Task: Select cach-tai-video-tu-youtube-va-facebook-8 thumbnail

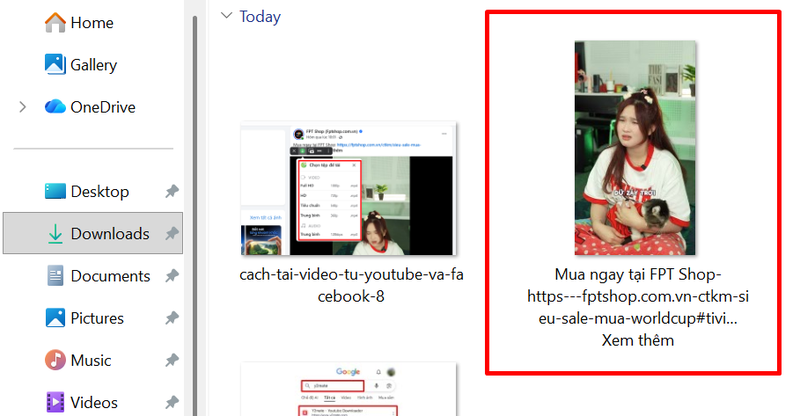Action: tap(348, 188)
